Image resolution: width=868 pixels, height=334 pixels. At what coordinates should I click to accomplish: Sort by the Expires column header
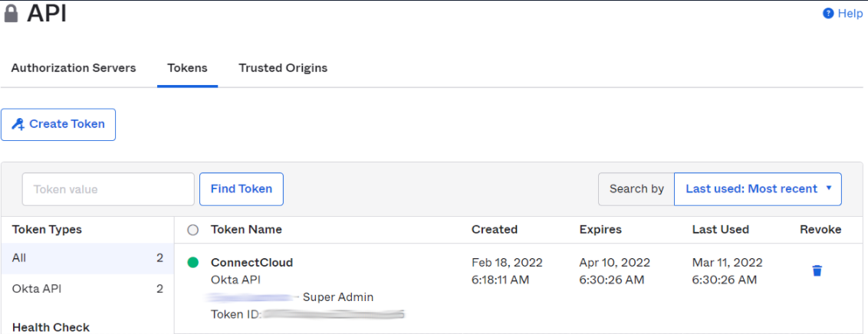600,230
